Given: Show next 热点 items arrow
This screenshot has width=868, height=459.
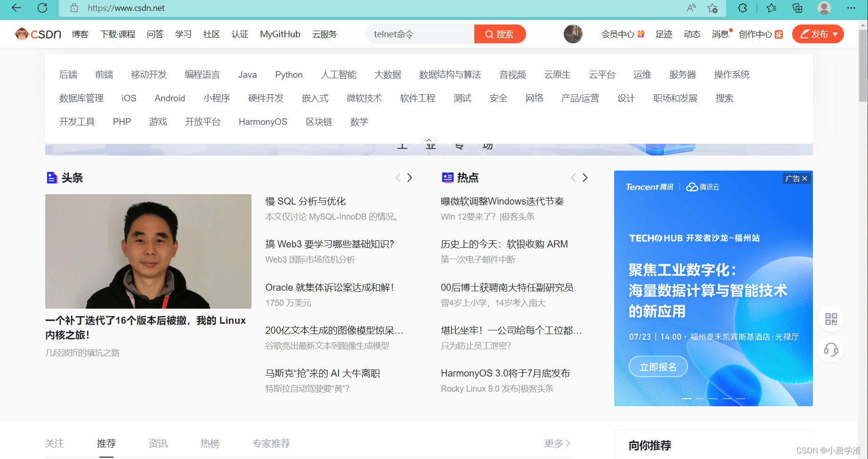Looking at the screenshot, I should pos(585,178).
